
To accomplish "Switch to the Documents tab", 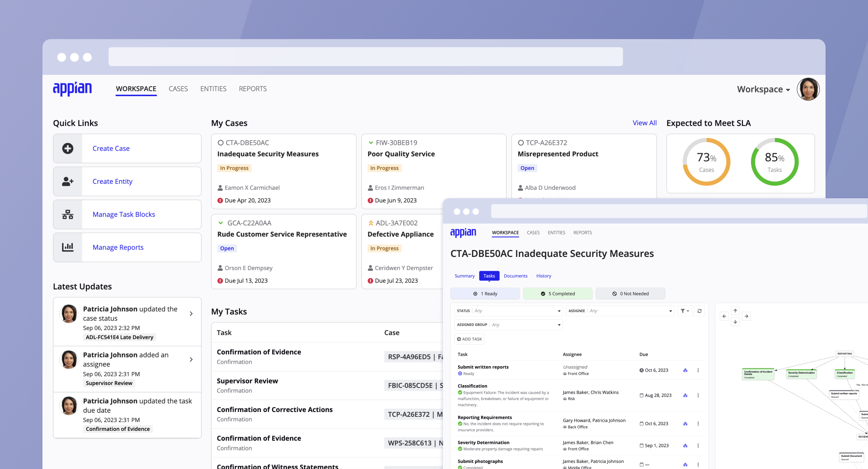I will (515, 276).
